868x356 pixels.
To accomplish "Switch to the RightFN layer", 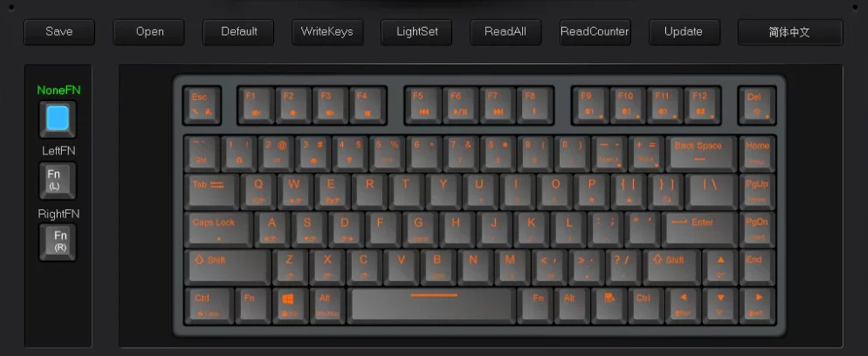I will (58, 242).
